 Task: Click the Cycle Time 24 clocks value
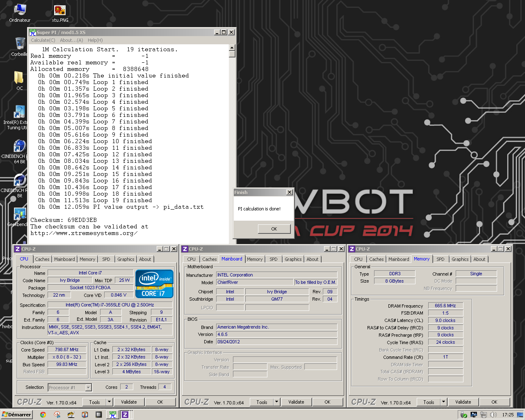tap(445, 342)
